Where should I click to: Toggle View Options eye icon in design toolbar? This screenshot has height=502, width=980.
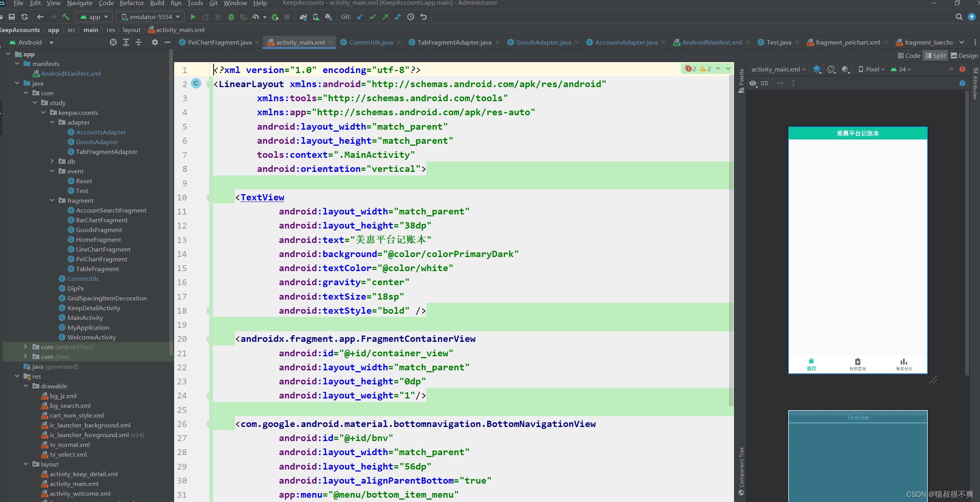(x=753, y=83)
